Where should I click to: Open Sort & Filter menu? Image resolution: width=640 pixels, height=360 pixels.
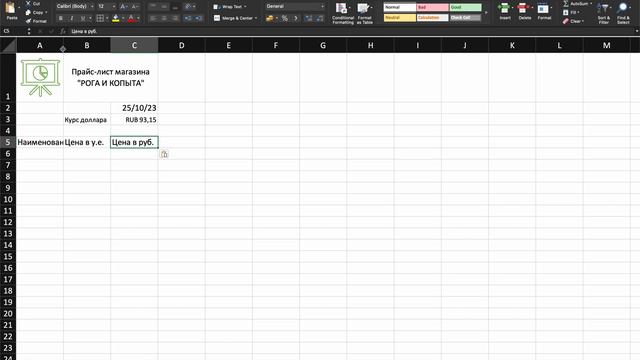pyautogui.click(x=604, y=13)
